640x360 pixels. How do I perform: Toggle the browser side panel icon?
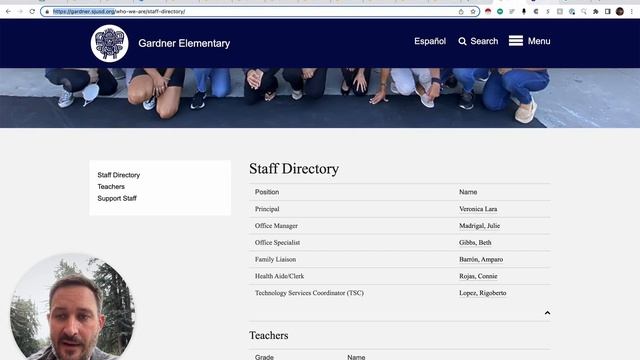(608, 11)
